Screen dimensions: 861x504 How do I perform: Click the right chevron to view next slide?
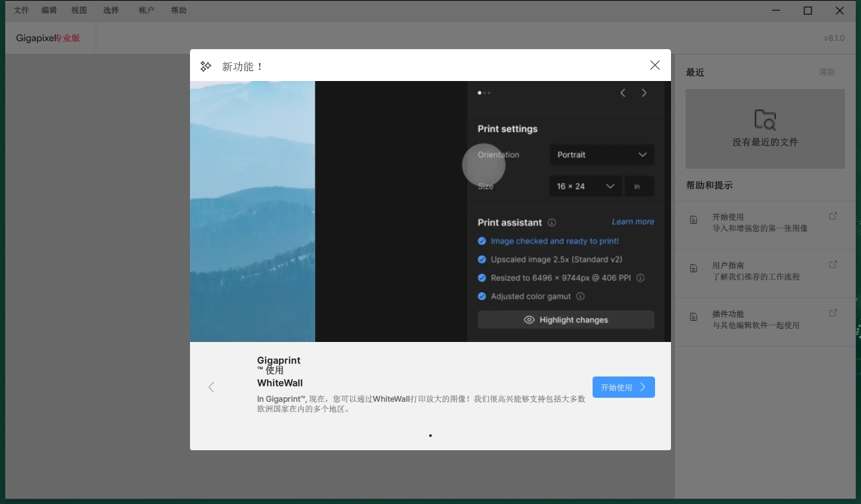[644, 92]
